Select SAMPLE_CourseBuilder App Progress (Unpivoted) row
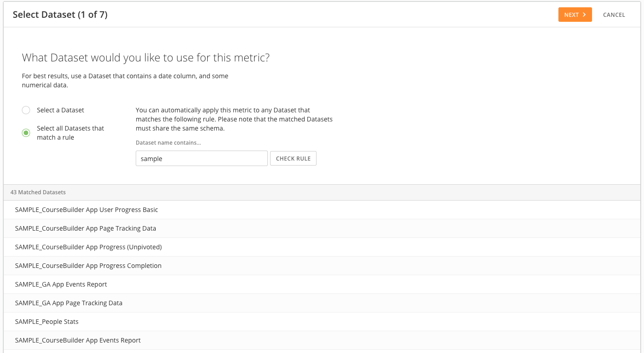 click(322, 247)
